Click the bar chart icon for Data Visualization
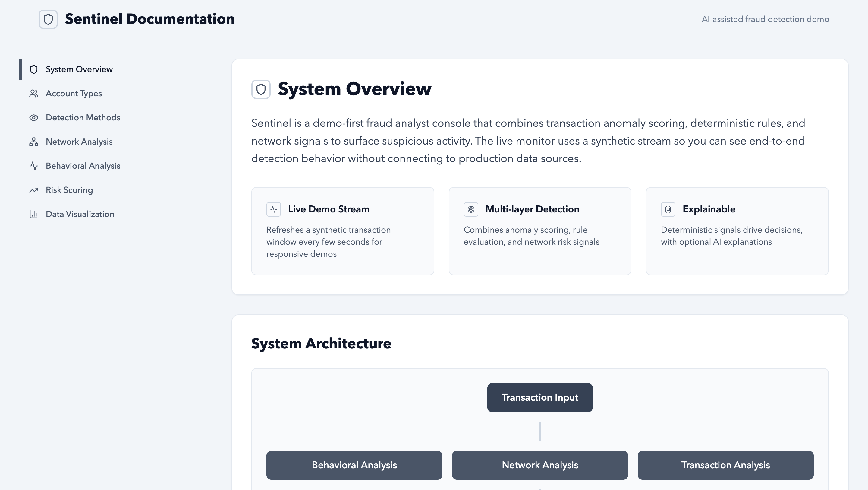 (x=34, y=214)
